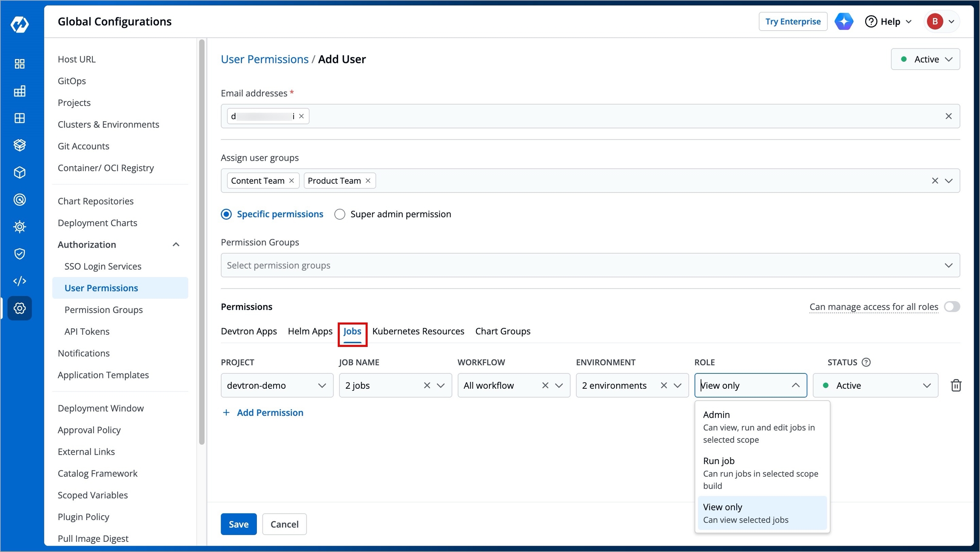The image size is (980, 552).
Task: Click the Help question mark icon
Action: coord(871,21)
